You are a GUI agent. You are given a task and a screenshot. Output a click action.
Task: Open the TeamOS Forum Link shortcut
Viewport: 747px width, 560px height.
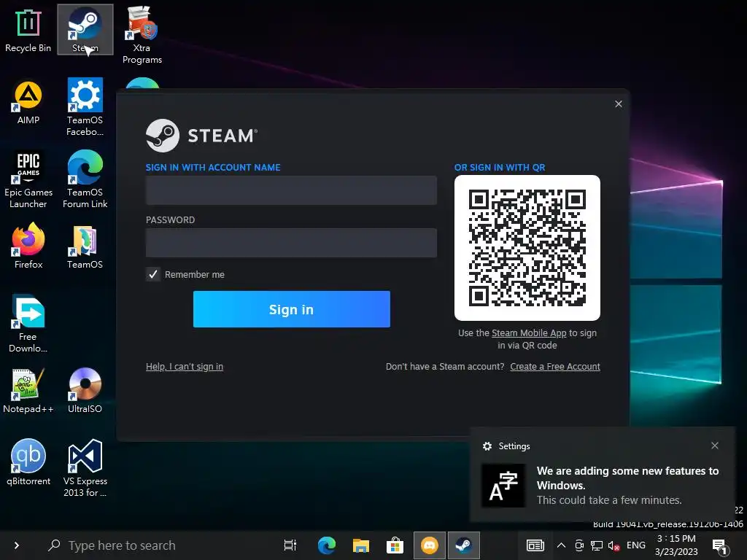(x=85, y=180)
